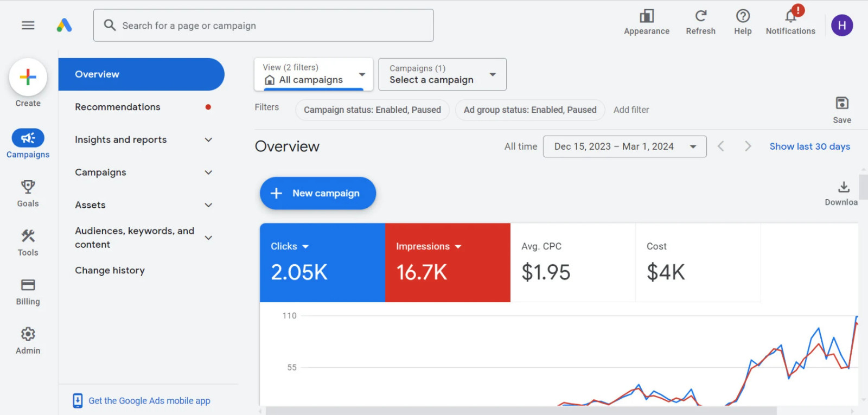Go to next date range

748,146
